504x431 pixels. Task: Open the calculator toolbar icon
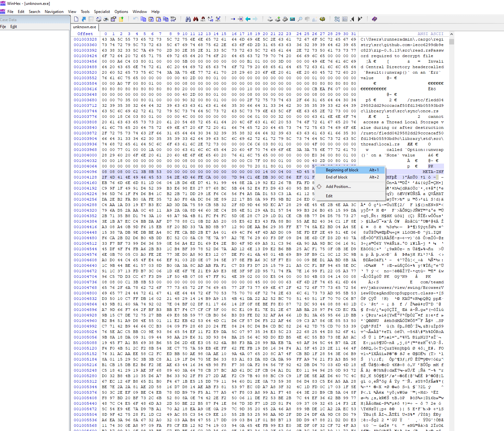pyautogui.click(x=293, y=19)
